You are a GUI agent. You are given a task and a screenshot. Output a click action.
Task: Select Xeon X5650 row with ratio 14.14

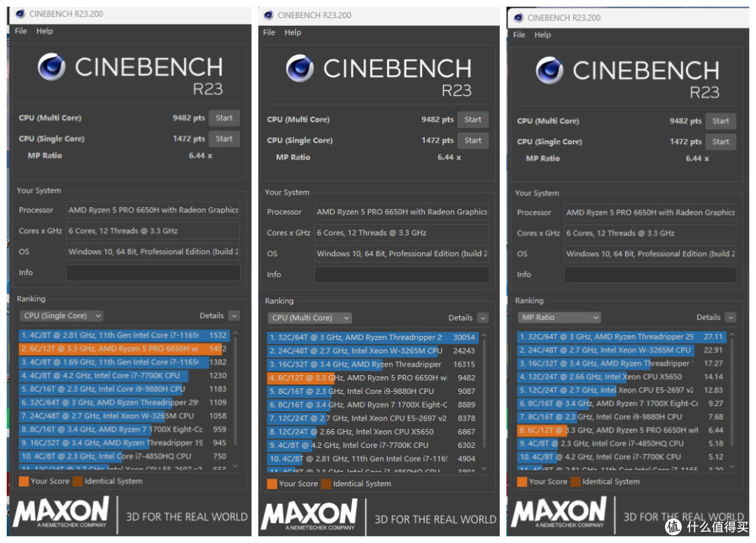click(622, 376)
